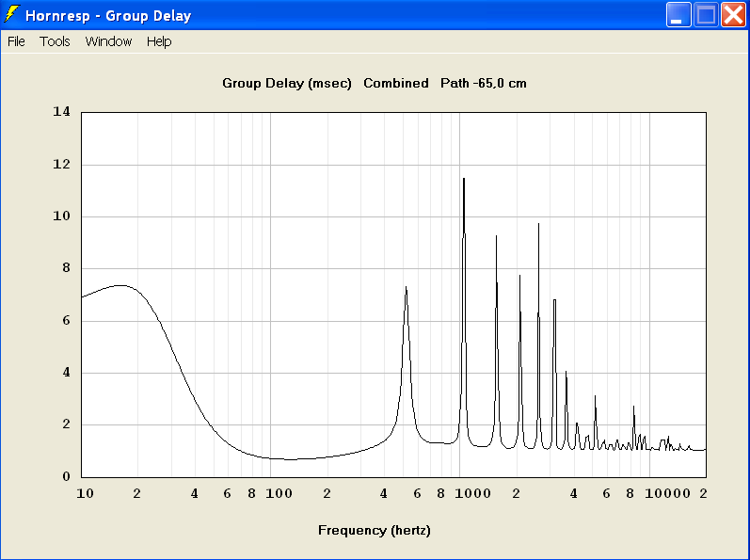Click the x-axis label 100
750x560 pixels.
click(279, 493)
